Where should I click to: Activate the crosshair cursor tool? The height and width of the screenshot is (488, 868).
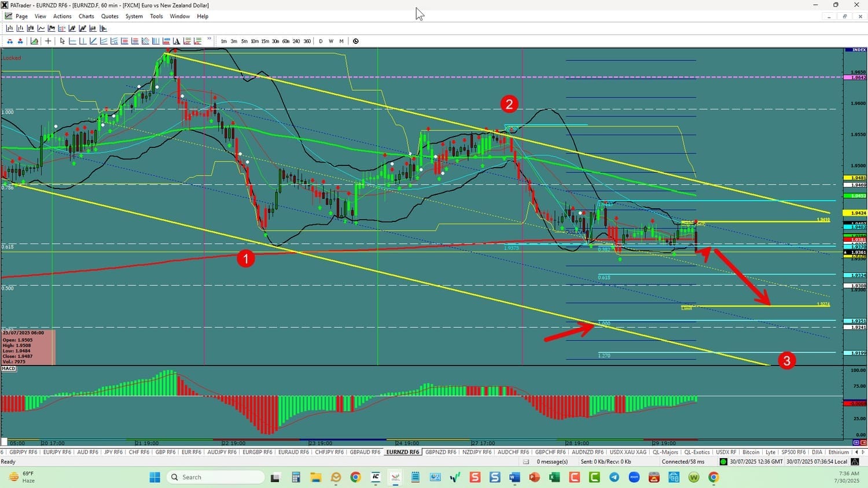coord(48,41)
